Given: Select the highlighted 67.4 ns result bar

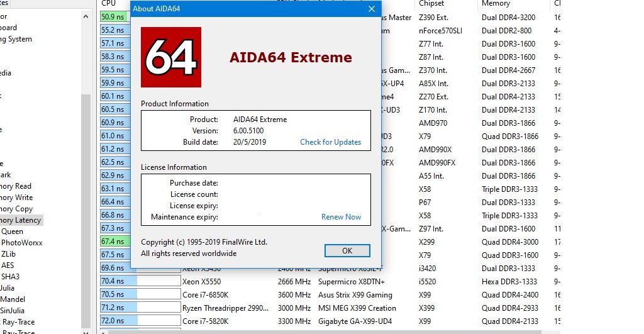Looking at the screenshot, I should point(113,242).
